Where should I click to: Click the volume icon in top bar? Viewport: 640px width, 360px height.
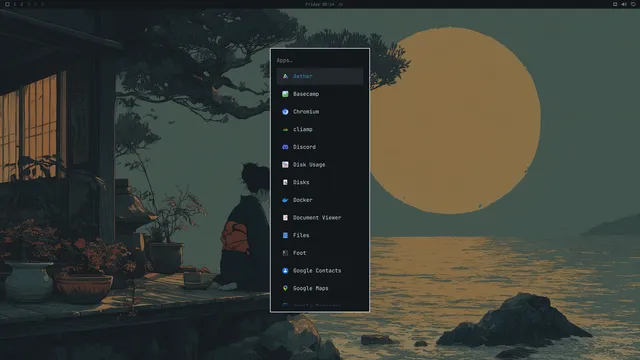pos(624,4)
